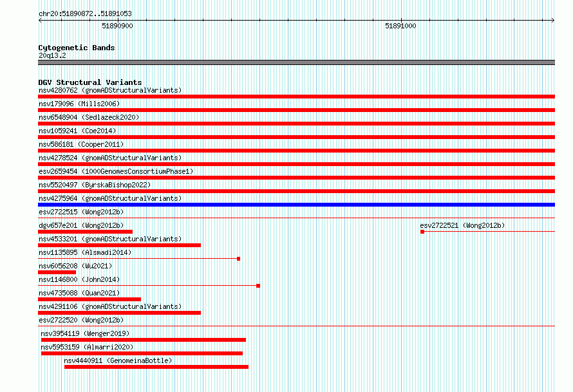Click the right arrow end of ruler
573x392 pixels.
tap(553, 21)
